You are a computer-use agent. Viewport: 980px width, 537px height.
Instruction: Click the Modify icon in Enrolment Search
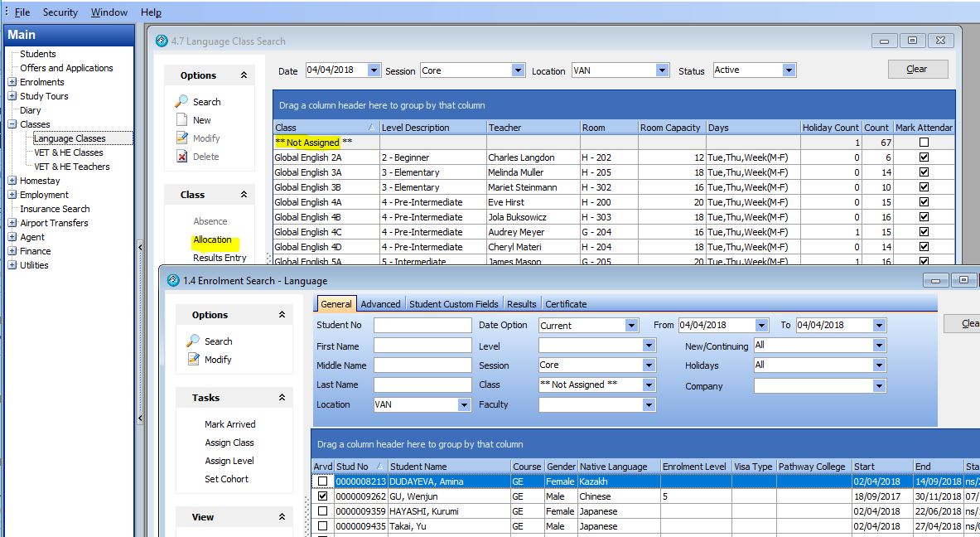(x=194, y=360)
